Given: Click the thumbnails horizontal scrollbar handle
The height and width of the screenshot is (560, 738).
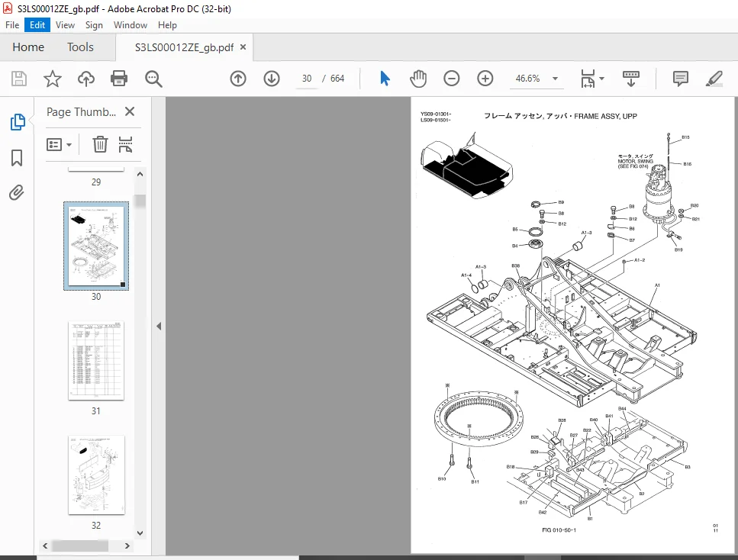Looking at the screenshot, I should (80, 546).
